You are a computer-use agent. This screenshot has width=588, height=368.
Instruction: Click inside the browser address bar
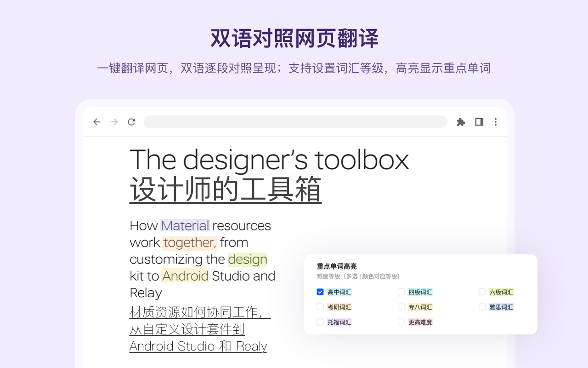click(x=295, y=121)
